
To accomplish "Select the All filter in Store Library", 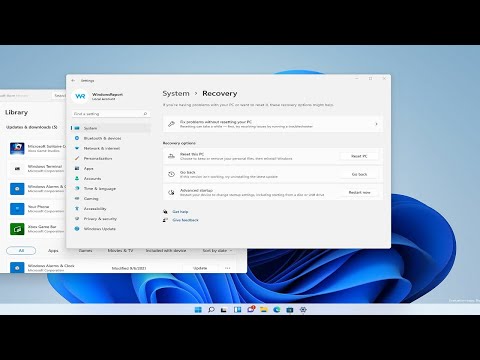I will tap(21, 250).
